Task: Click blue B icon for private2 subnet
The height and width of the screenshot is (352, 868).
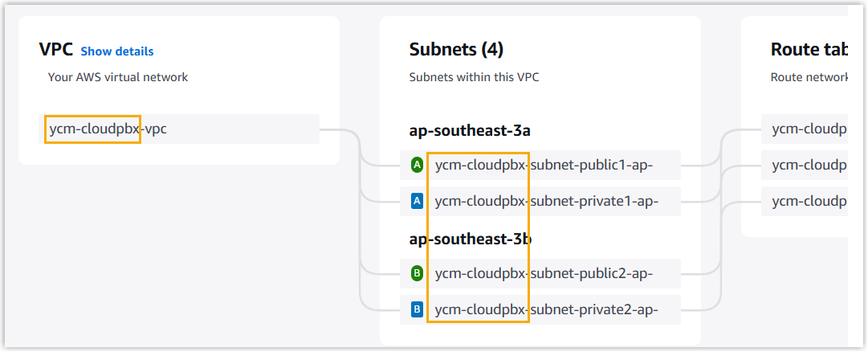Action: click(417, 309)
